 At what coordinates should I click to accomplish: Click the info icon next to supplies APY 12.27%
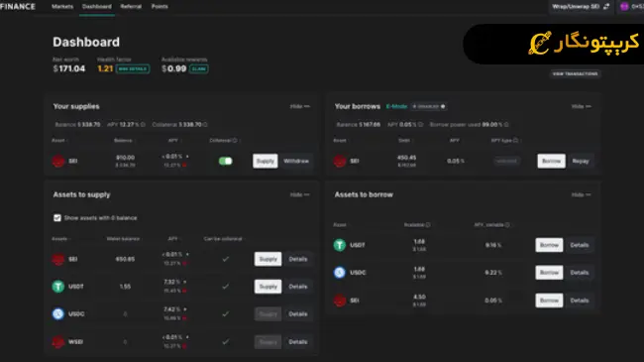(x=143, y=125)
